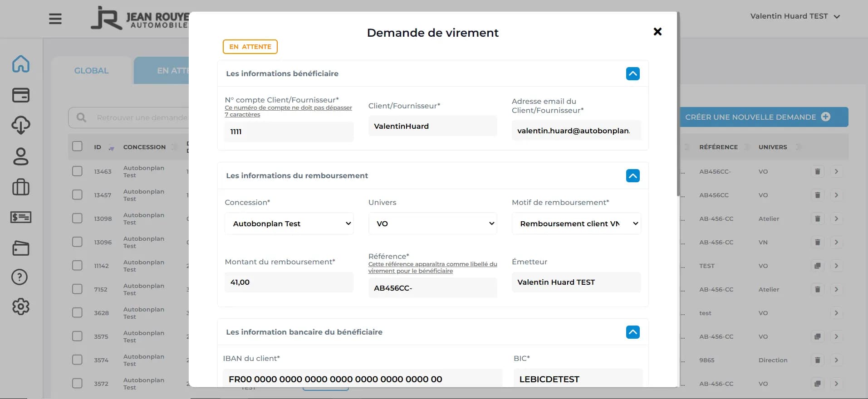Image resolution: width=868 pixels, height=399 pixels.
Task: Open settings gear in sidebar
Action: 21,307
